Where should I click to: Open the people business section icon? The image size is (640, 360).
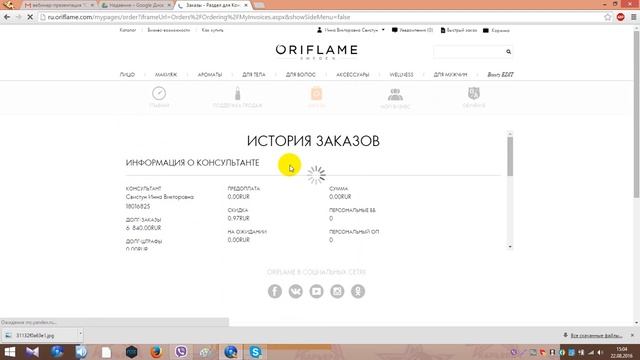click(x=395, y=94)
